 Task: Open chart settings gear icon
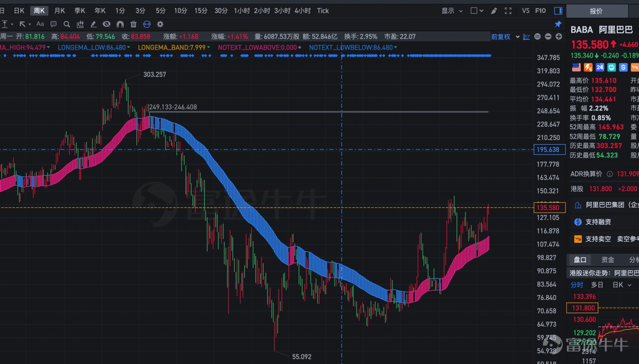coord(160,24)
